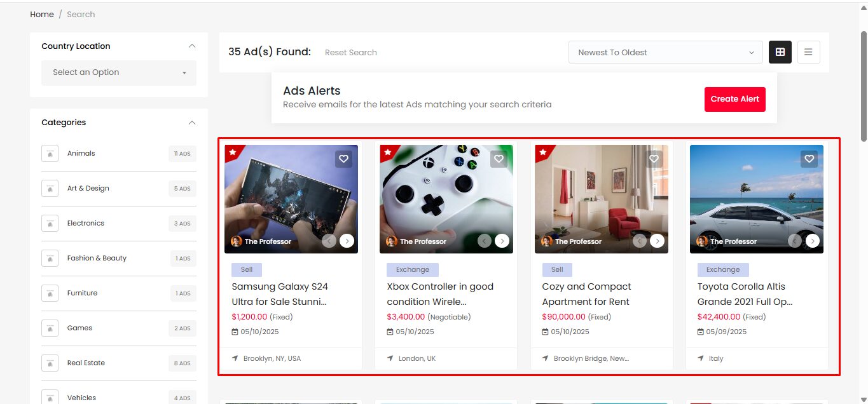Switch to list view layout
Viewport: 868px width, 404px height.
pos(808,52)
